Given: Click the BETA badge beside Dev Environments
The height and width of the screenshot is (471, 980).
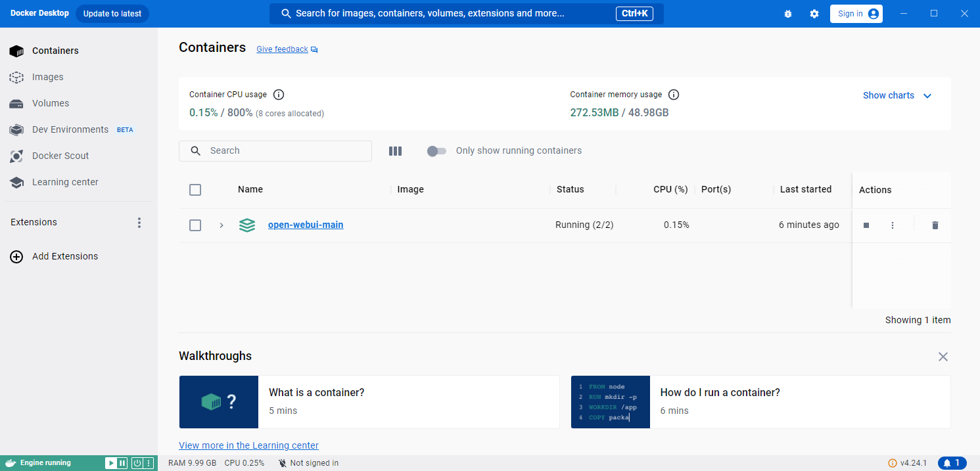Looking at the screenshot, I should [125, 130].
